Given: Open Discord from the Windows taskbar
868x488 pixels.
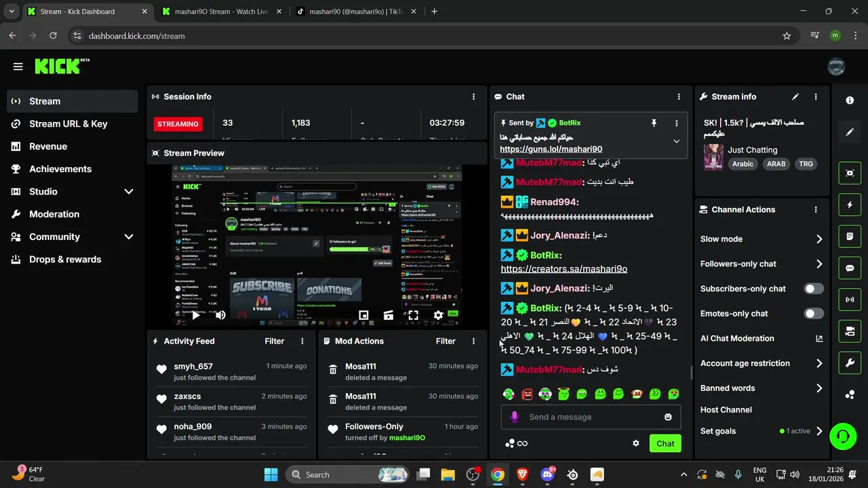Looking at the screenshot, I should 547,474.
